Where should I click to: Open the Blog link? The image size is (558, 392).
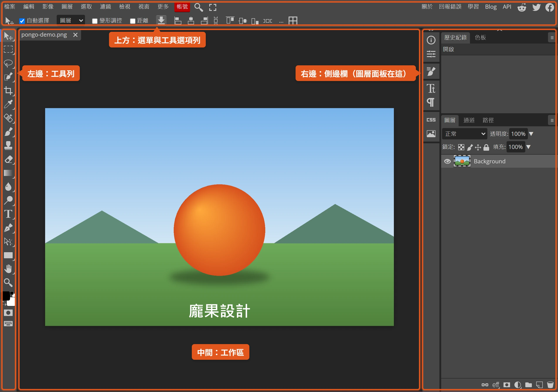pos(491,7)
